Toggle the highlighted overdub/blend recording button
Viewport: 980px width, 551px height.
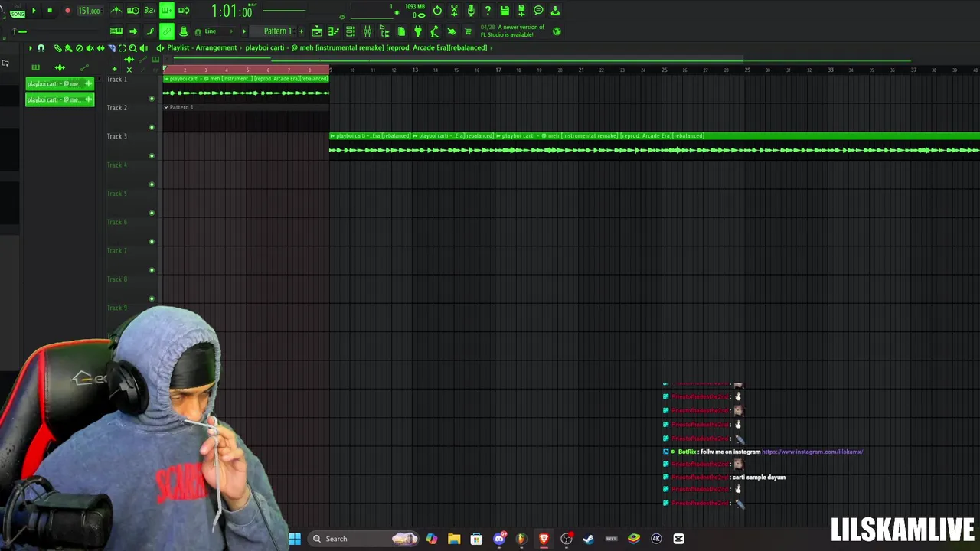(x=167, y=11)
